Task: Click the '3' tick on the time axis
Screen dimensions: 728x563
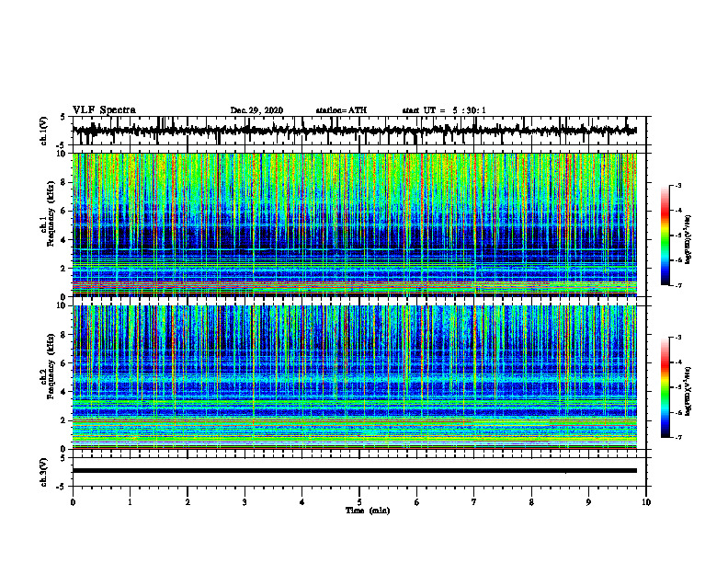Action: pos(245,502)
